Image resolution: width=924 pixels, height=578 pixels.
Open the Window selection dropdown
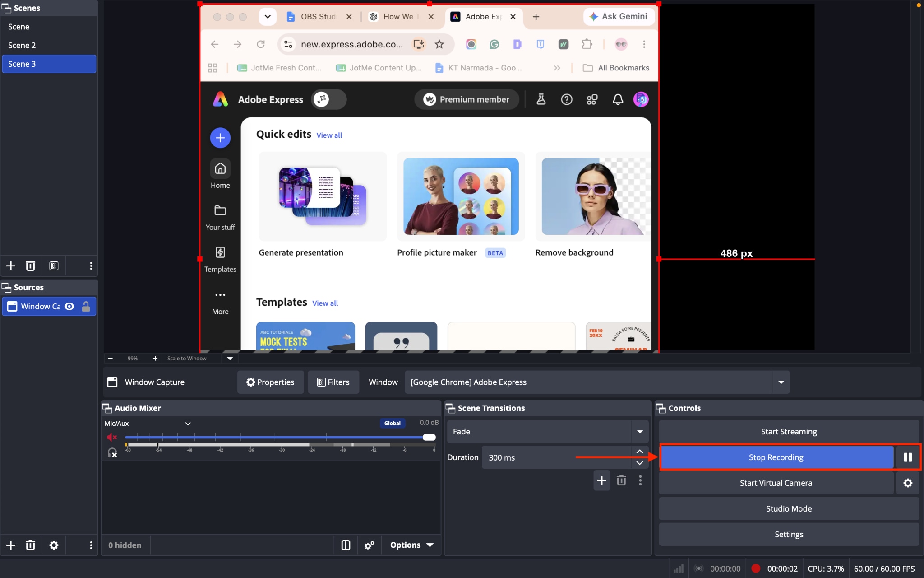coord(781,382)
